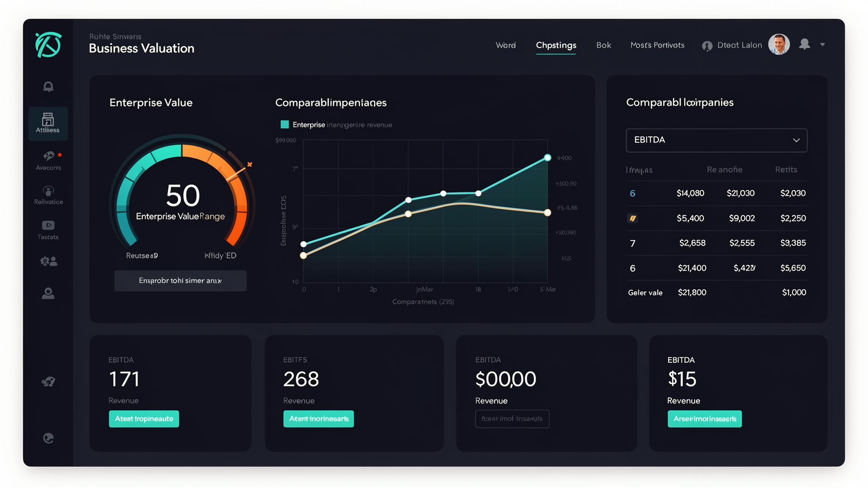The image size is (868, 488).
Task: Click the outlined button under $00,00
Action: pyautogui.click(x=512, y=419)
